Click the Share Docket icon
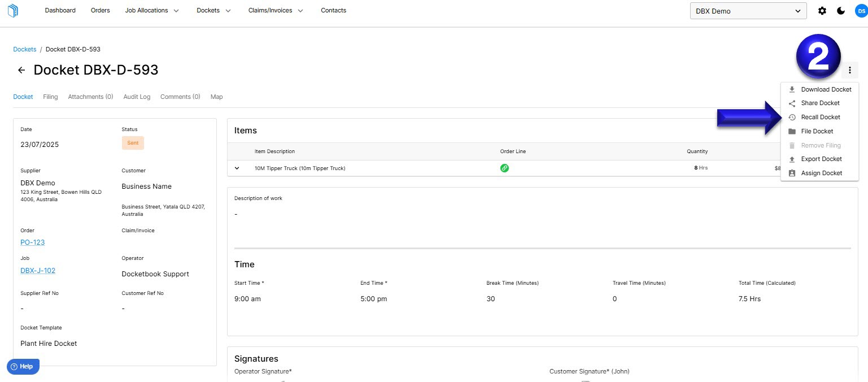868x382 pixels. pyautogui.click(x=792, y=103)
